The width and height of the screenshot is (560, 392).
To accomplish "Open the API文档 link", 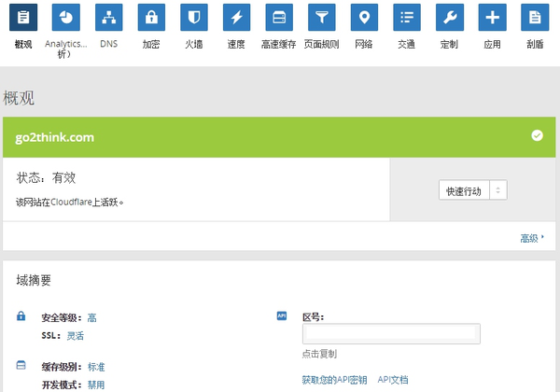I will pos(393,380).
